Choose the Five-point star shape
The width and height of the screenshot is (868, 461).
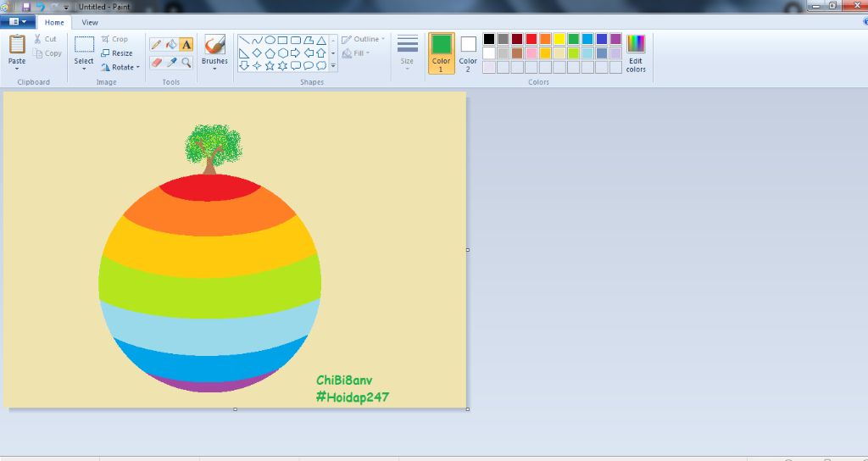click(270, 66)
